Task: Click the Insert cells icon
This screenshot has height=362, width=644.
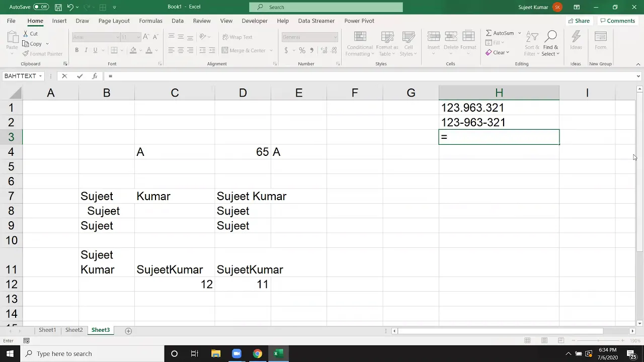Action: pos(434,37)
